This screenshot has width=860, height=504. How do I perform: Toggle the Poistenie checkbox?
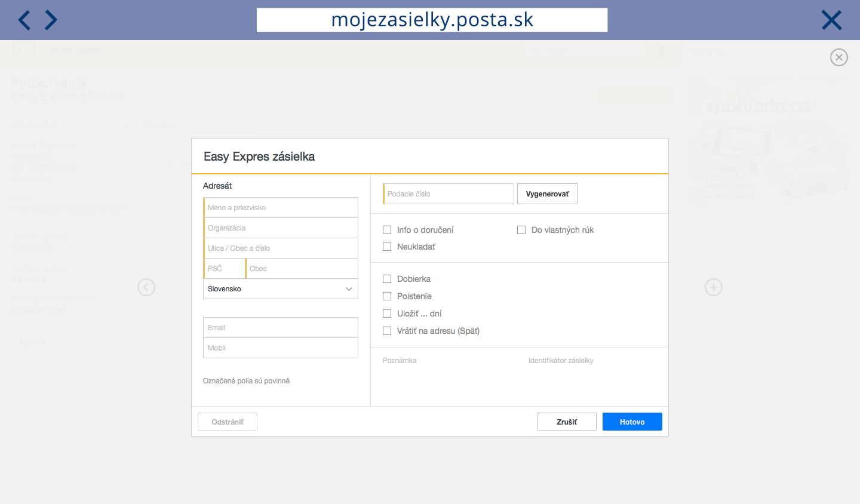coord(387,296)
